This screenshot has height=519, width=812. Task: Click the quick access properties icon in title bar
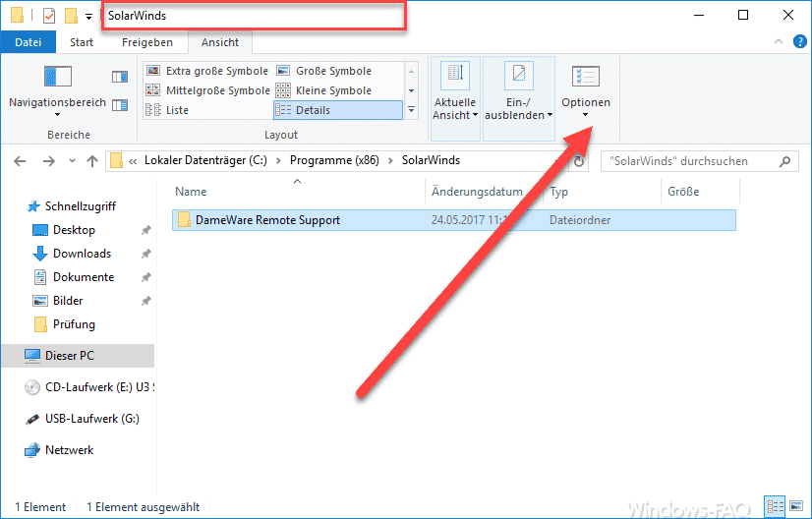49,16
